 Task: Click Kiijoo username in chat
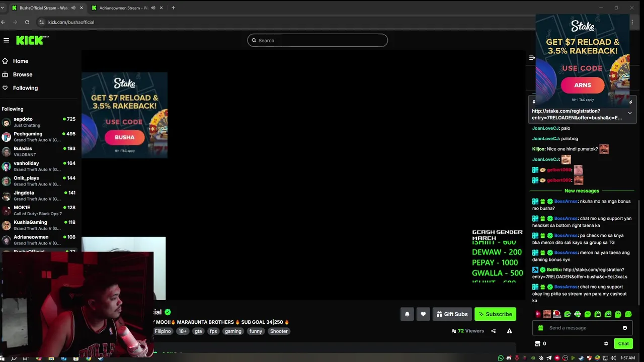click(x=538, y=149)
